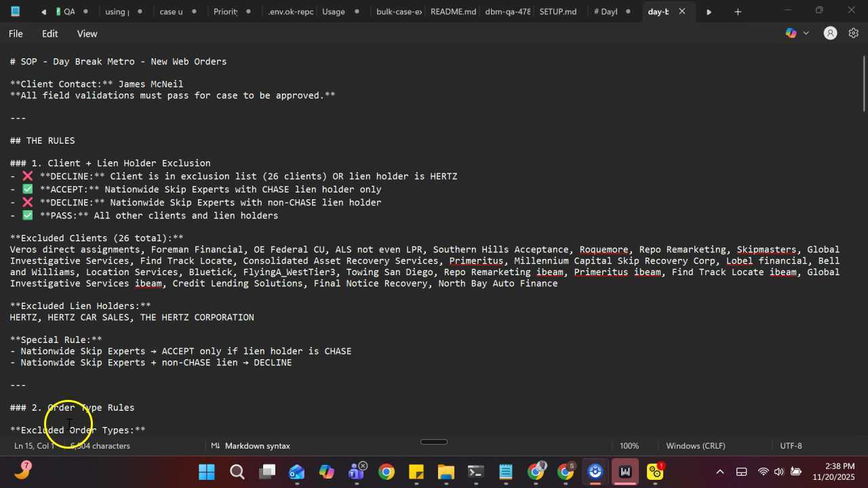This screenshot has width=868, height=488.
Task: Click unsaved dot on the '# Dayl' tab
Action: click(x=629, y=12)
